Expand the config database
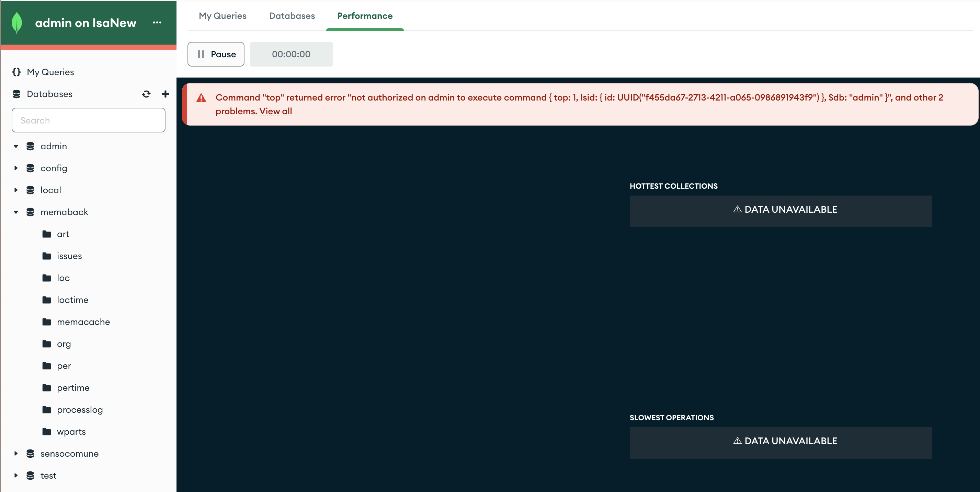 click(16, 168)
